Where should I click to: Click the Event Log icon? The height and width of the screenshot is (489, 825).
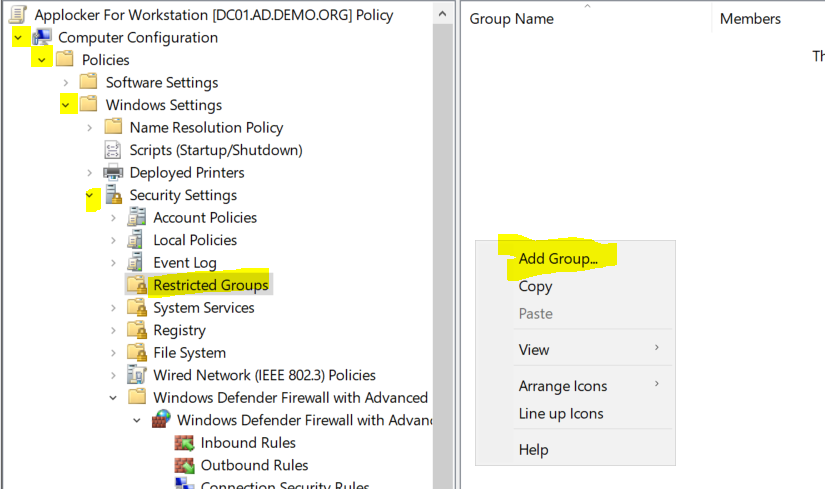click(135, 262)
